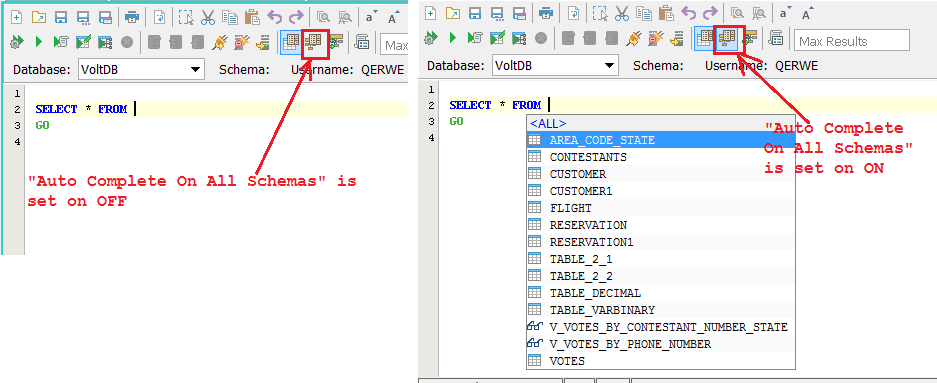
Task: Click uppercase 'A' case icon in right editor
Action: tap(807, 14)
